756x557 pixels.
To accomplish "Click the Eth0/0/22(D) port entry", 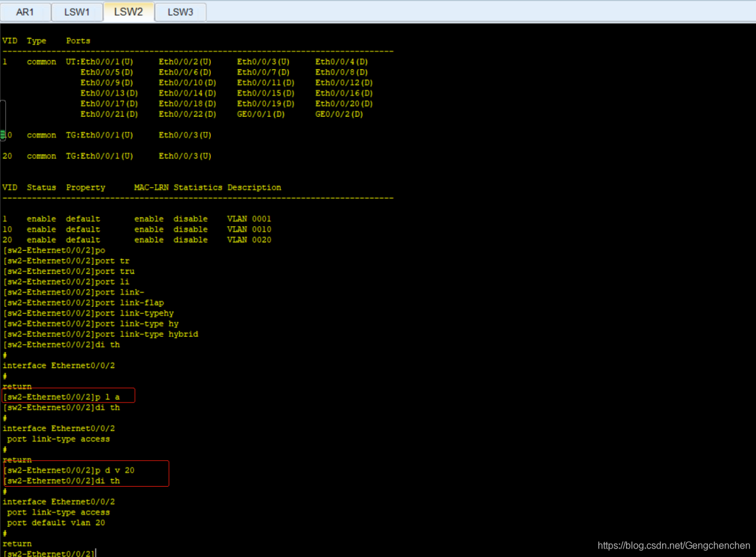I will tap(188, 114).
